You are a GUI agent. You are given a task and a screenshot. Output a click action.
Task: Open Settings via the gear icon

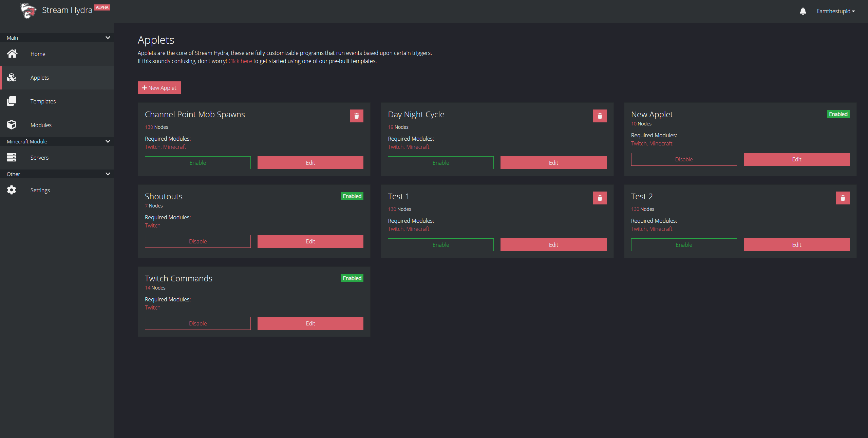[12, 190]
